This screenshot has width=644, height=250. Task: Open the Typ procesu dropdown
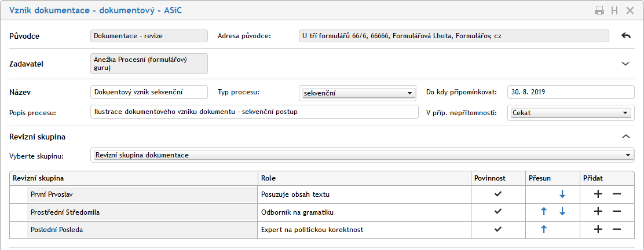[x=358, y=93]
